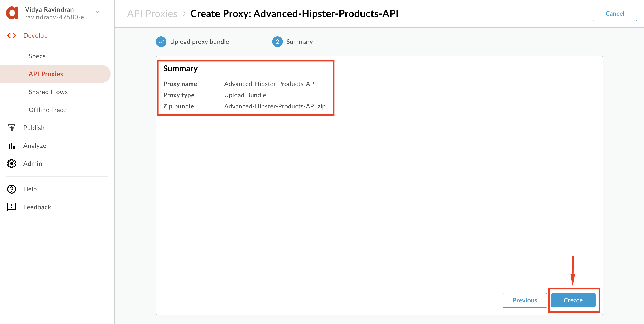Click the Summary heading in the card

[x=180, y=69]
